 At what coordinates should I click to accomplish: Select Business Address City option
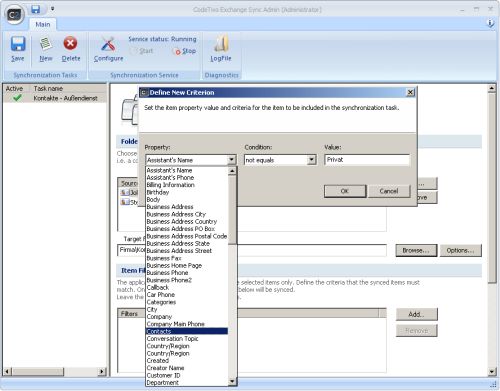click(x=187, y=214)
